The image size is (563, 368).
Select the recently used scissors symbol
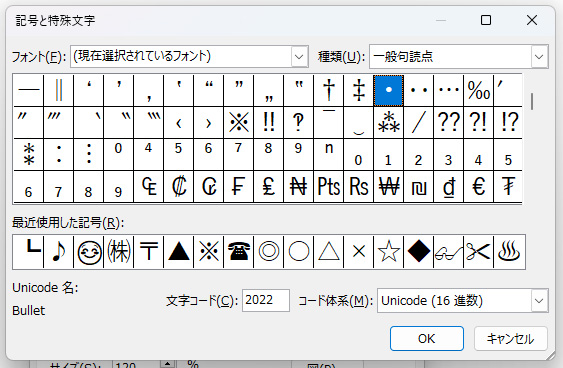479,252
